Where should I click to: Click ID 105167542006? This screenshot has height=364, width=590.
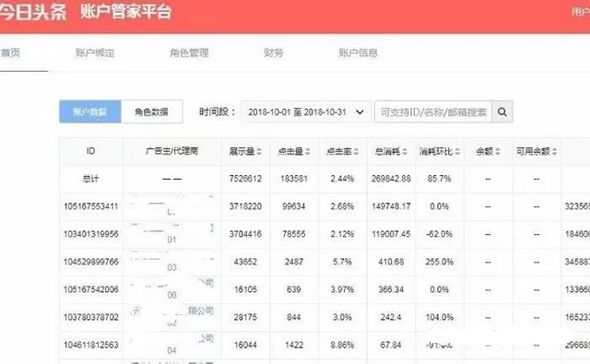[91, 289]
